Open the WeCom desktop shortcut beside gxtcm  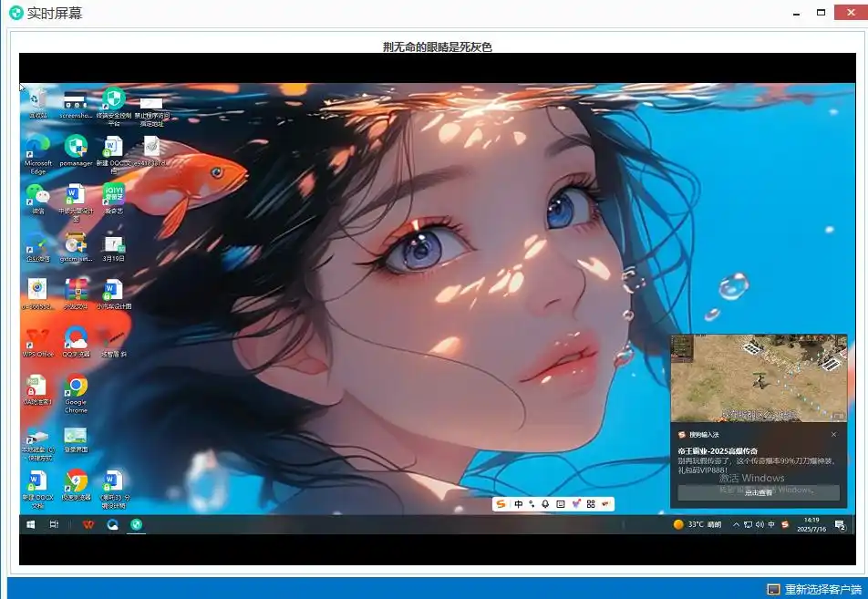tap(37, 247)
